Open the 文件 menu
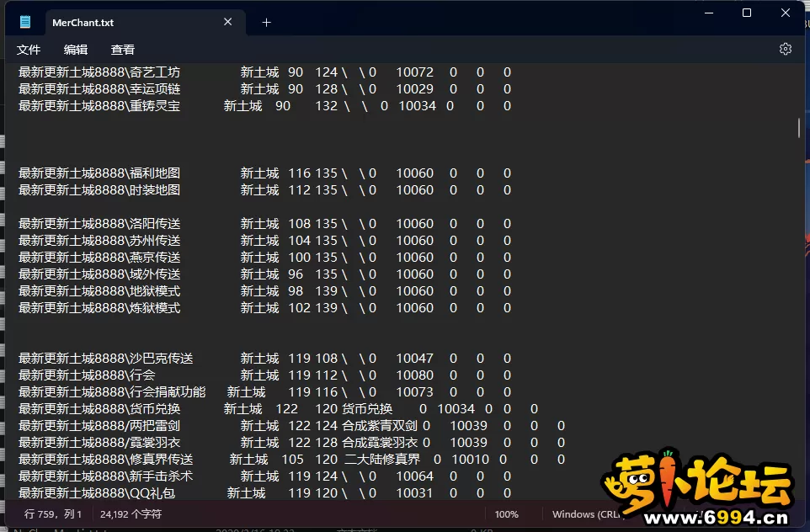This screenshot has height=532, width=810. (29, 50)
